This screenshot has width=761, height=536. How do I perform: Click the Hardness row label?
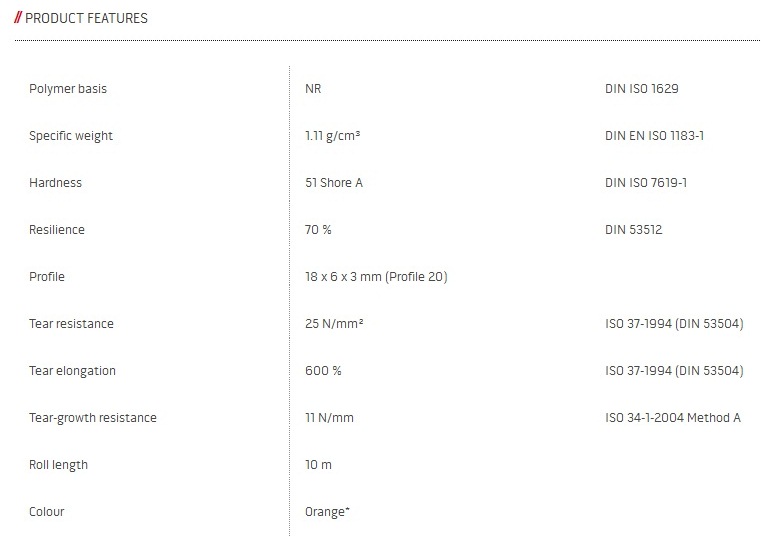pyautogui.click(x=56, y=183)
